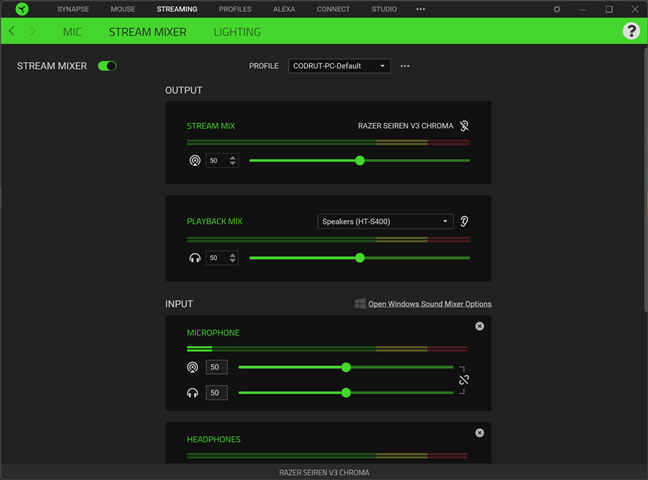Click the OUTPUT section label
Viewport: 648px width, 480px height.
coord(183,90)
